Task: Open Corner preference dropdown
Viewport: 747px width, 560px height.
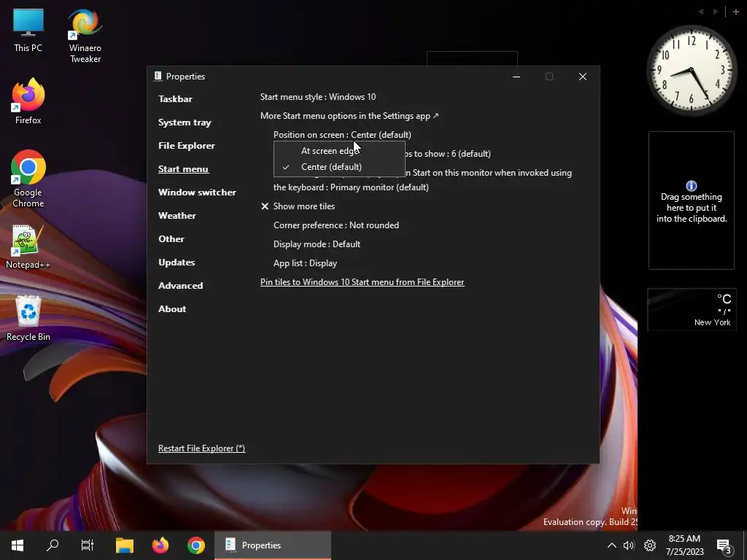Action: [x=336, y=225]
